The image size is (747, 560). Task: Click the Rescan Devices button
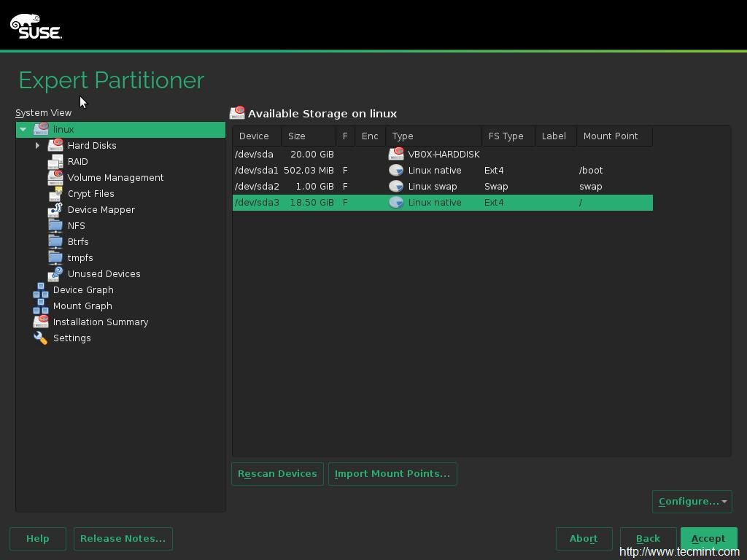point(277,473)
